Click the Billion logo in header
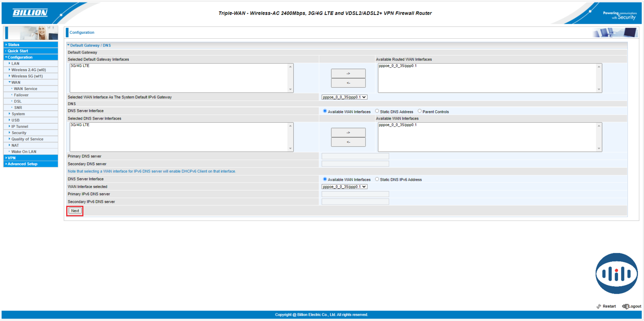Viewport: 644px width, 321px height. (30, 13)
